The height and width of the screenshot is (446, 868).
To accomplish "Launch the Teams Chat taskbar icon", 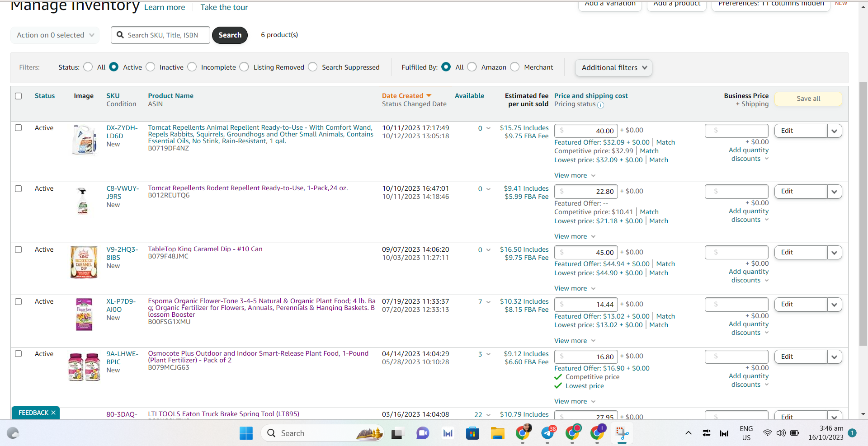I will tap(423, 433).
